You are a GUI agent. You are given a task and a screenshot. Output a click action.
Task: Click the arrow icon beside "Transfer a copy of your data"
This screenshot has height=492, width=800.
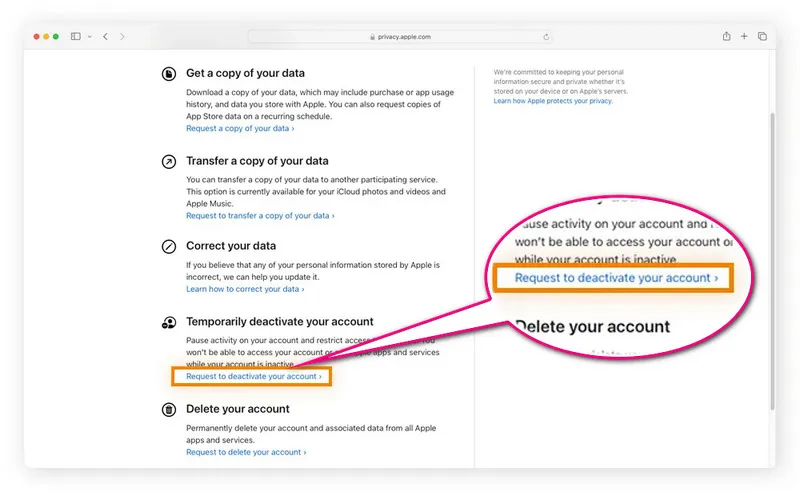pos(169,161)
